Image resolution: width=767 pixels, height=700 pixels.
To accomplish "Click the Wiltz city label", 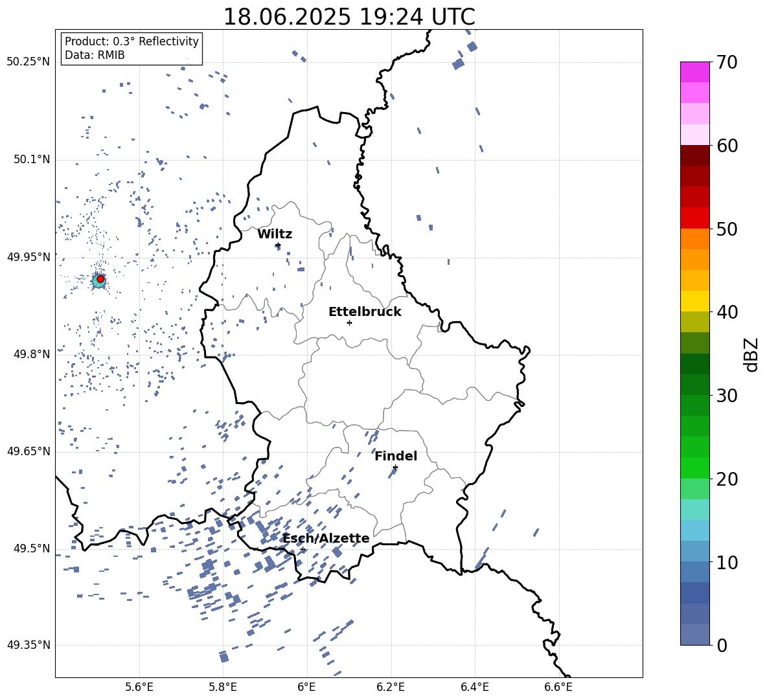I will click(275, 234).
